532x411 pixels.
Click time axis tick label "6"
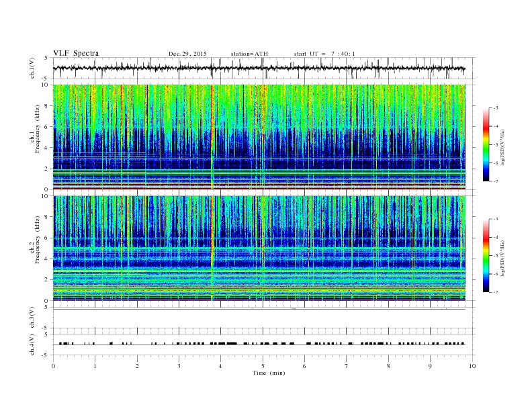pos(305,366)
